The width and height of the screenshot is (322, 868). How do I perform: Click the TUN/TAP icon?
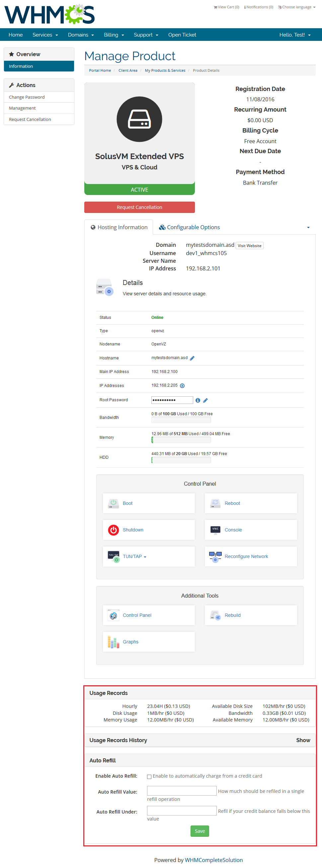click(114, 557)
